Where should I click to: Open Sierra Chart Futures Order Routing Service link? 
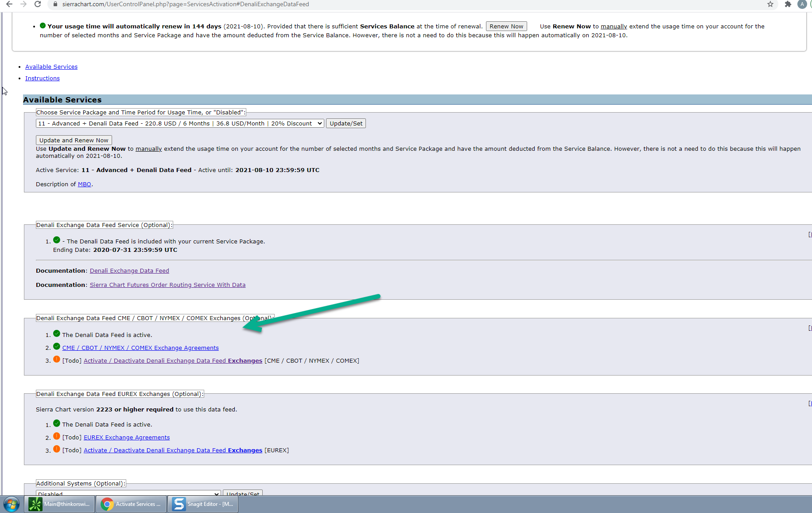coord(167,285)
